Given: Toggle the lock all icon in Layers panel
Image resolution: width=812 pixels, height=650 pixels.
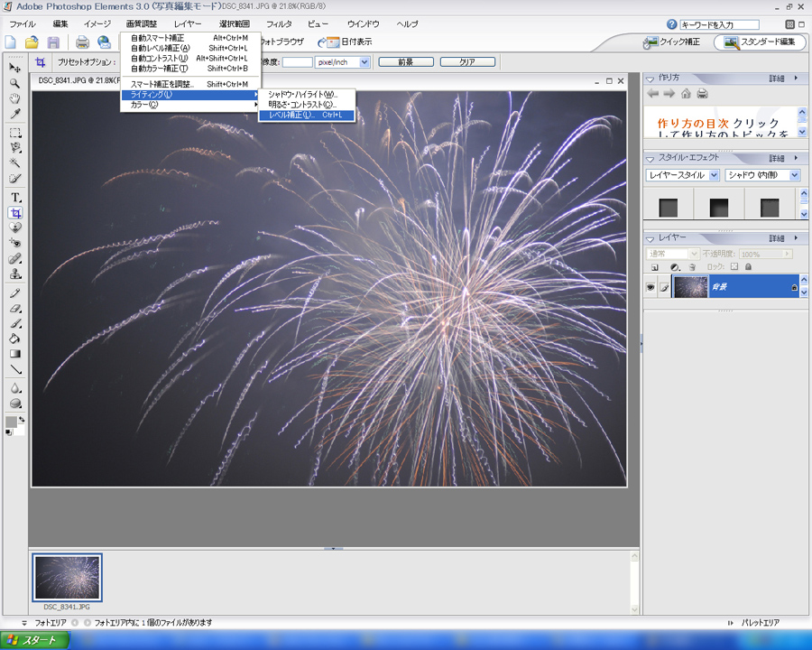Looking at the screenshot, I should (x=747, y=267).
